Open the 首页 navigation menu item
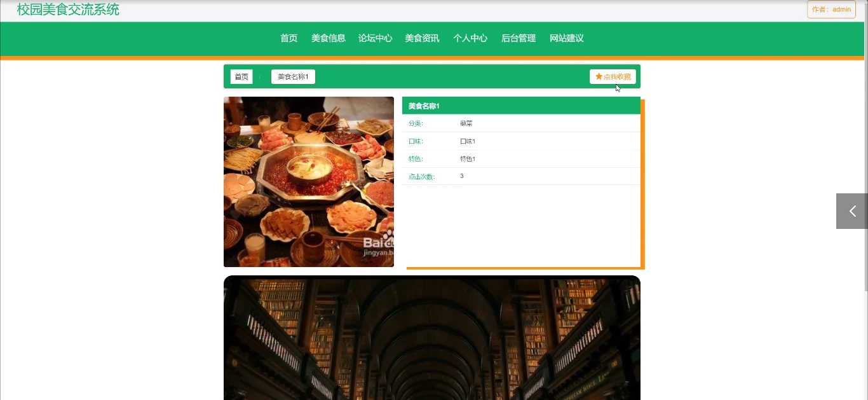868x400 pixels. (x=289, y=38)
